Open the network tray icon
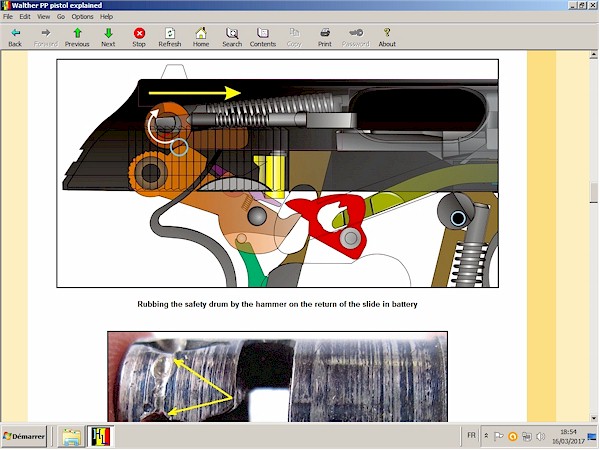600x450 pixels. point(527,436)
